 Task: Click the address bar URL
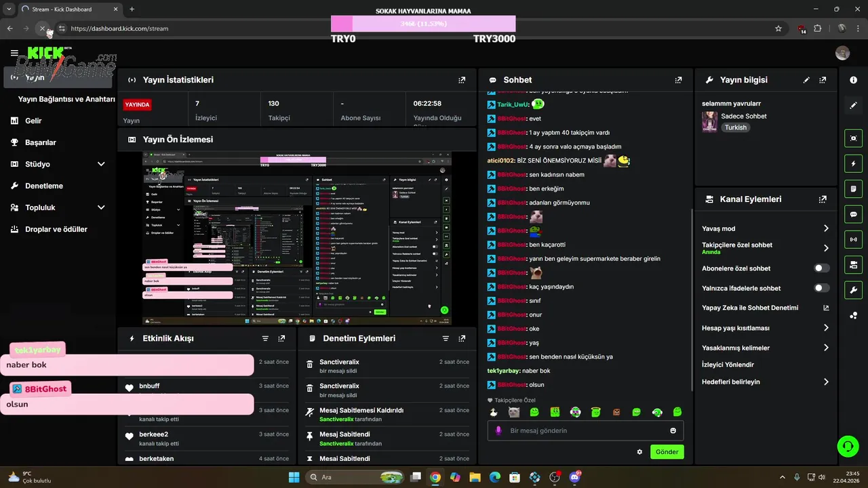pos(119,28)
